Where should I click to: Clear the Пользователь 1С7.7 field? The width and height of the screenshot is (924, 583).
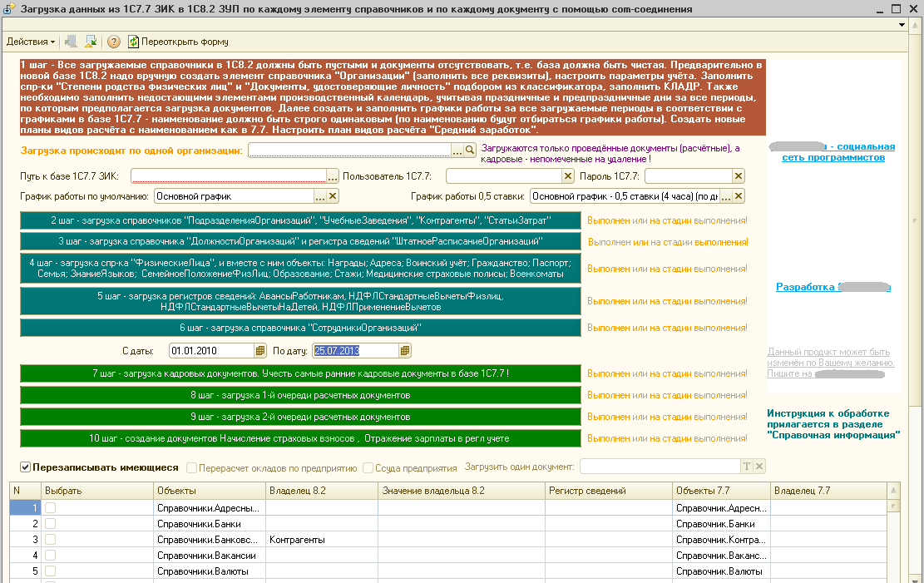[567, 176]
